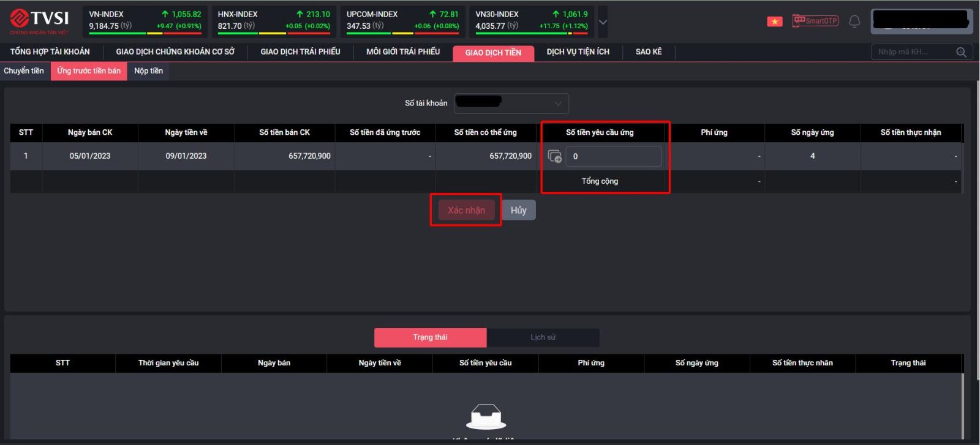This screenshot has height=445, width=980.
Task: Open the Số tài khoản dropdown
Action: (x=511, y=103)
